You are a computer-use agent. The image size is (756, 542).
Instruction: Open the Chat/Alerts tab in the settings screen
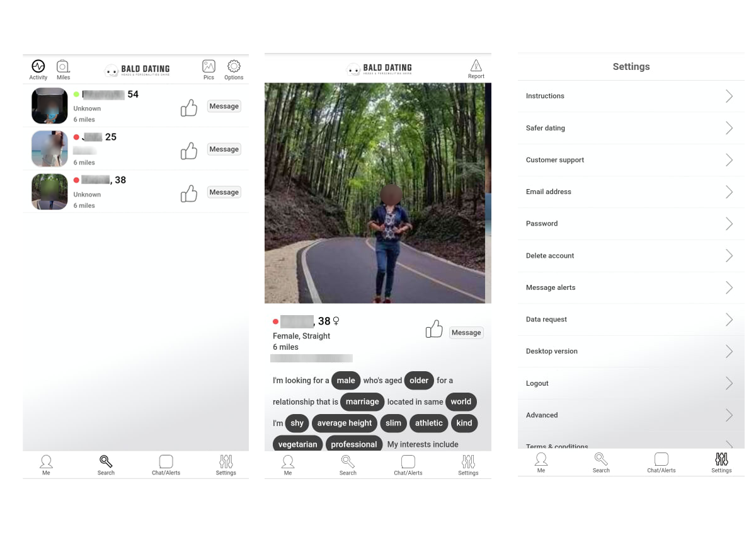click(661, 462)
